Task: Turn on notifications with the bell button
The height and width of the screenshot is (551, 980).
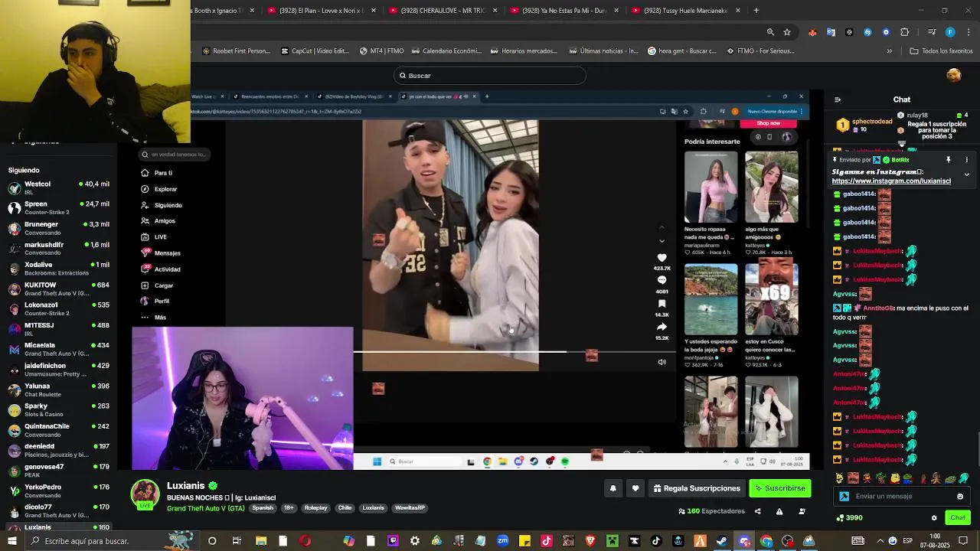Action: [x=612, y=488]
